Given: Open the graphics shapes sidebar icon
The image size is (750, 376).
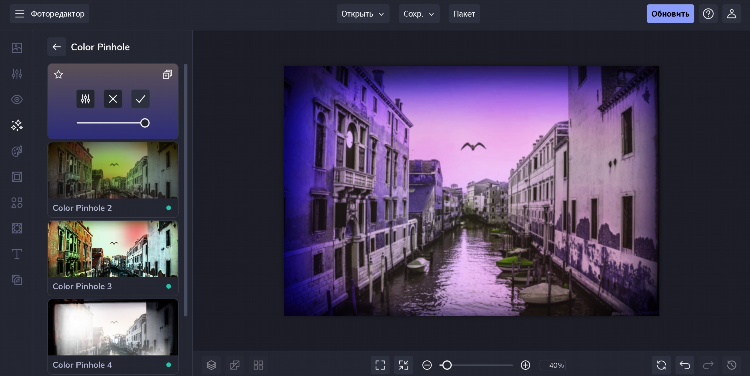Looking at the screenshot, I should tap(17, 203).
